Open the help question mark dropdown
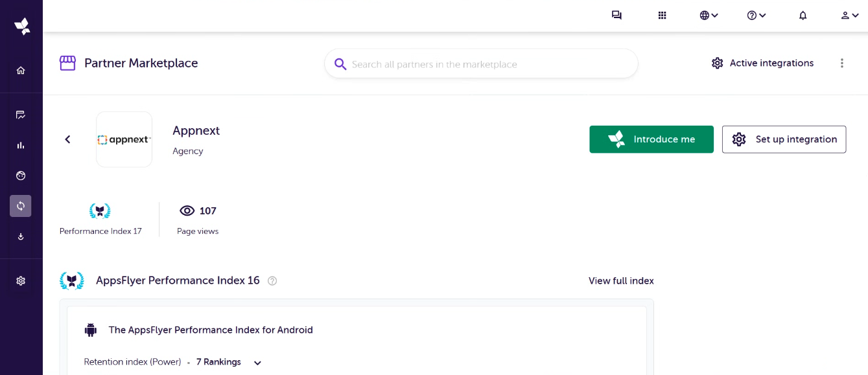The height and width of the screenshot is (375, 868). [757, 16]
